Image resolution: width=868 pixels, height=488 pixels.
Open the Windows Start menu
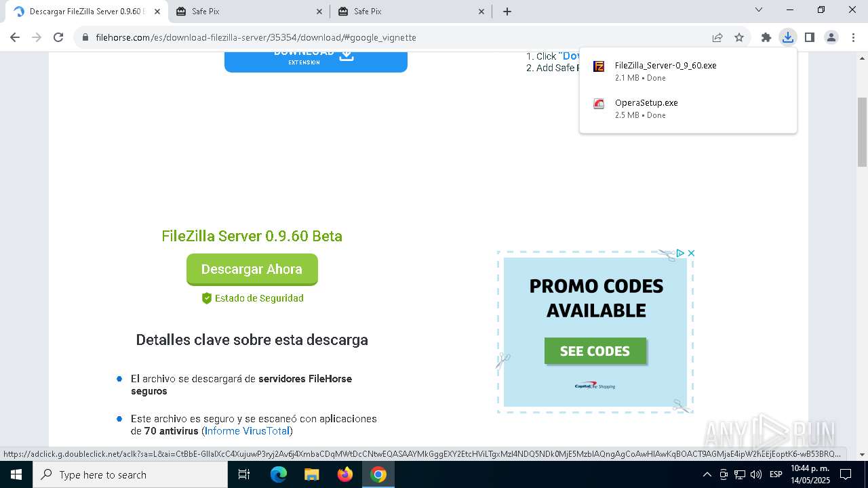tap(16, 474)
